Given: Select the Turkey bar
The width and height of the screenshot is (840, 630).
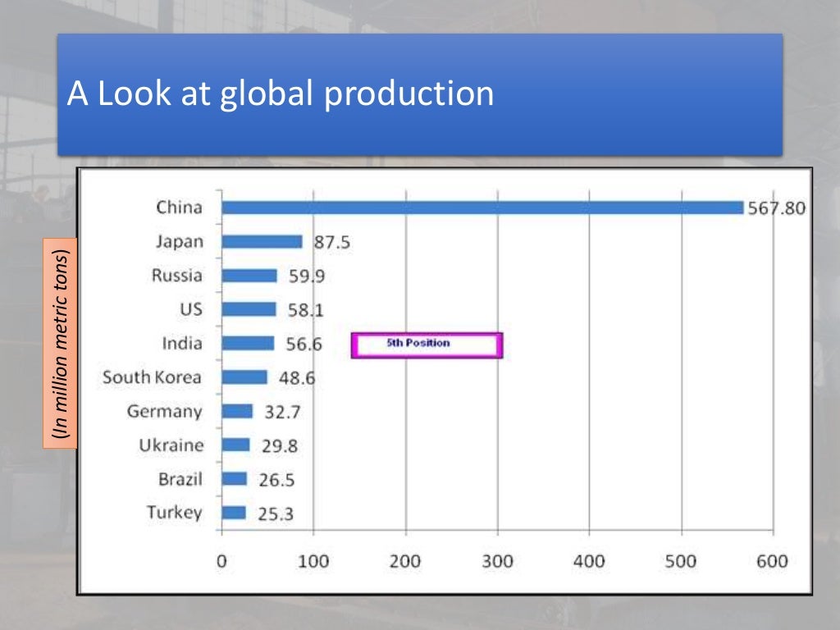Looking at the screenshot, I should (x=234, y=513).
